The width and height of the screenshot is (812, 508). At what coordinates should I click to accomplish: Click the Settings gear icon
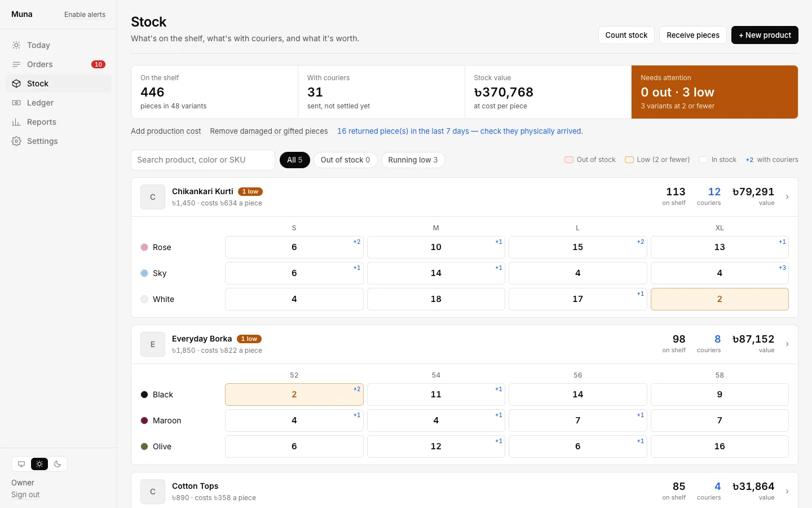16,141
